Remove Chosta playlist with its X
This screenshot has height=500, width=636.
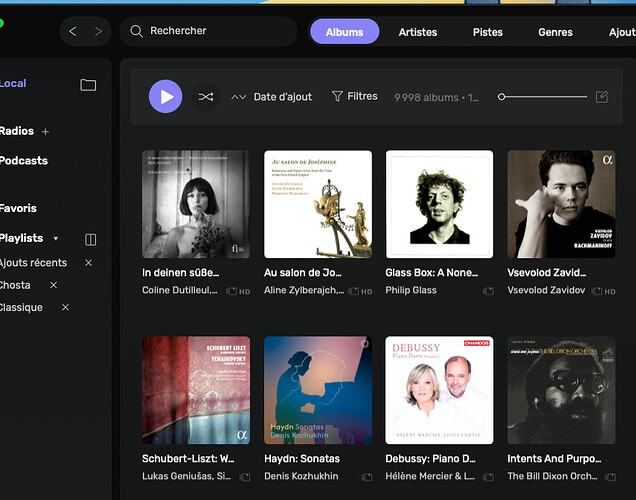[54, 285]
